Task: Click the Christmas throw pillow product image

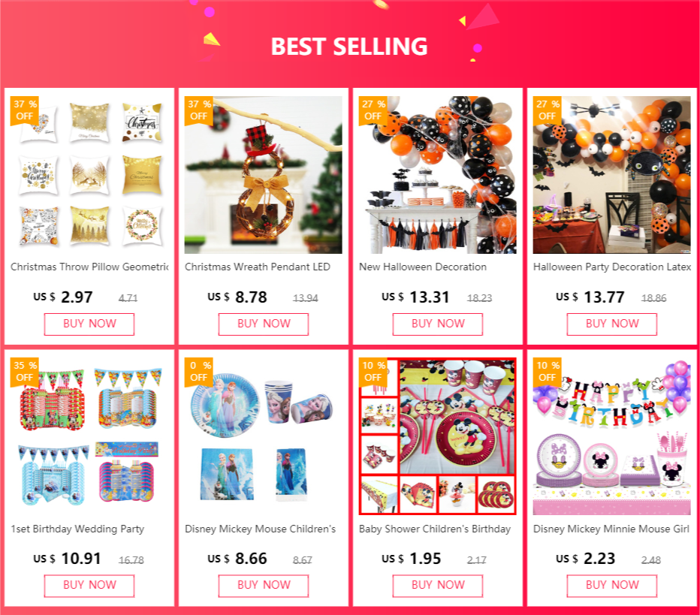Action: click(89, 174)
